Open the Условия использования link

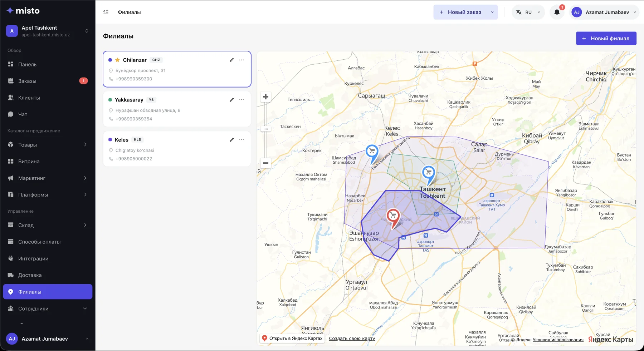(558, 340)
